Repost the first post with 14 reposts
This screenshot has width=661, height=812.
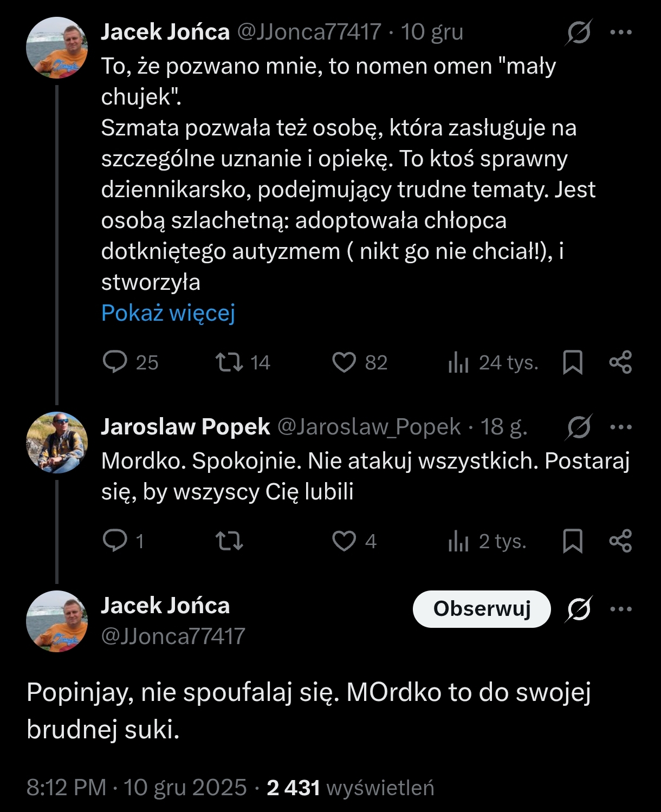pyautogui.click(x=229, y=362)
